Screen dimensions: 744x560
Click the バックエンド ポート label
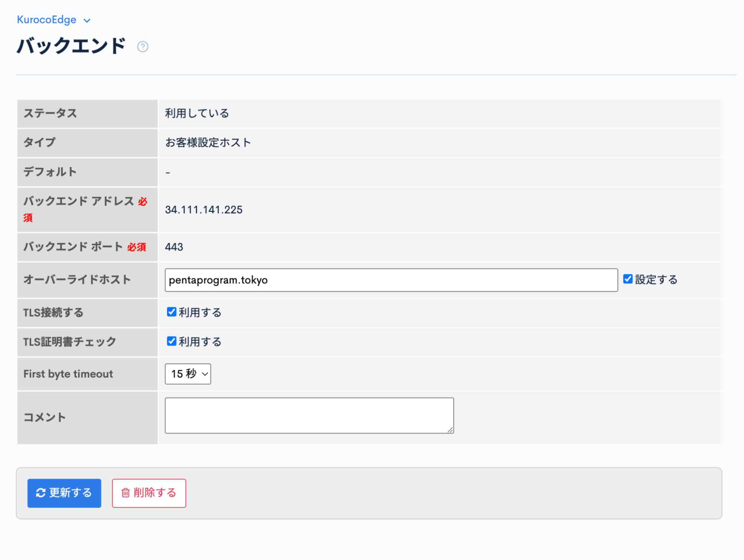tap(73, 246)
